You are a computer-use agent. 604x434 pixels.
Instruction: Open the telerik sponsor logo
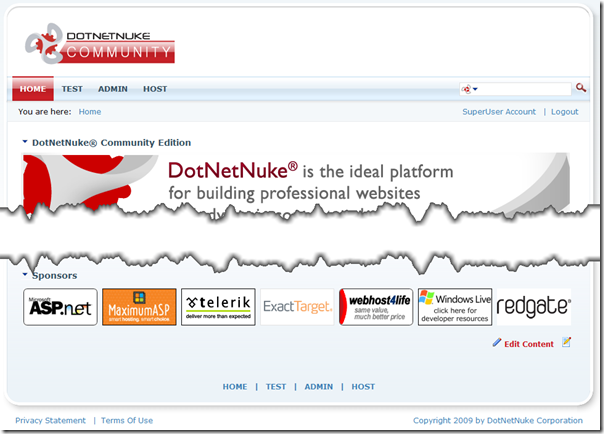218,307
